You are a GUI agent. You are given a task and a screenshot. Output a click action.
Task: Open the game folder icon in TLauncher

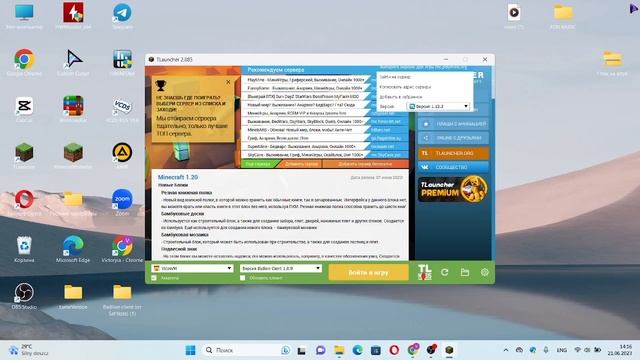[x=465, y=272]
